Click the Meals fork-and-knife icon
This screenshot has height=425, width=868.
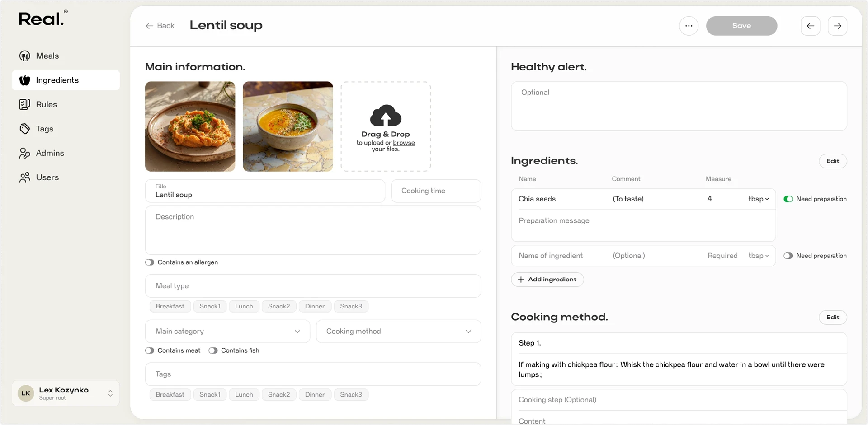point(25,56)
